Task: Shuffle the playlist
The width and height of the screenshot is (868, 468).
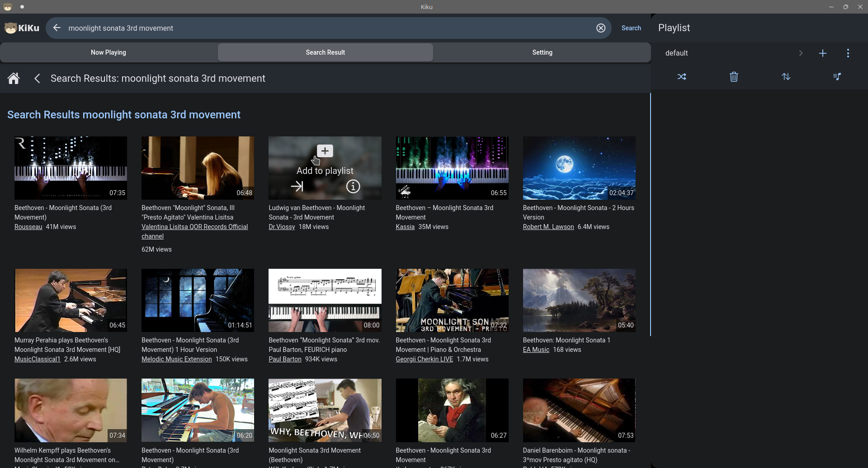Action: 682,77
